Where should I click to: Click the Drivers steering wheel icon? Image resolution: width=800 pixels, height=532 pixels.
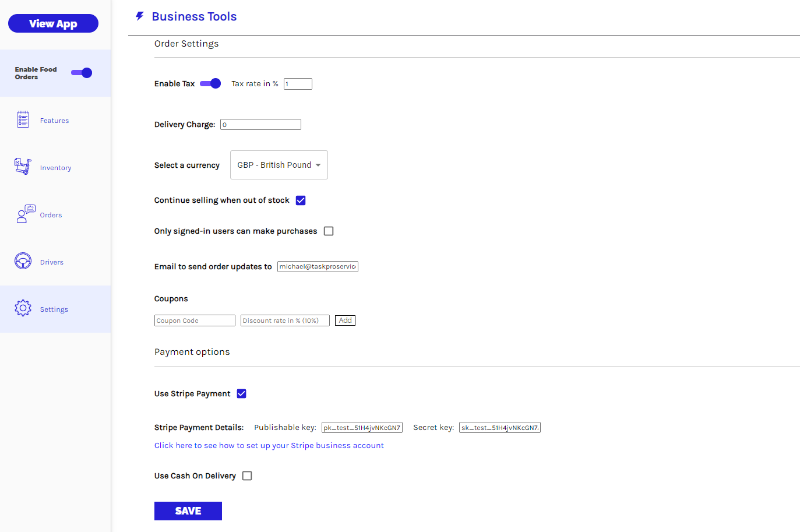tap(23, 261)
